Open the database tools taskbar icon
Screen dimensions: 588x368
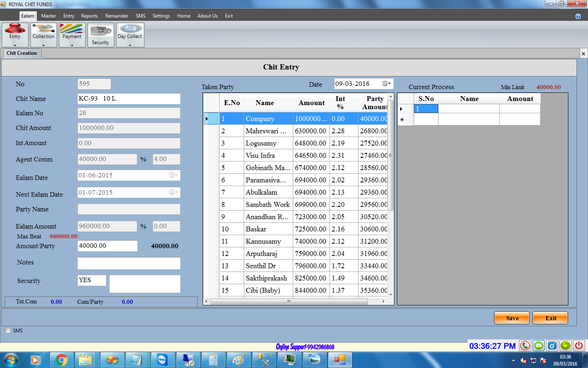point(264,360)
